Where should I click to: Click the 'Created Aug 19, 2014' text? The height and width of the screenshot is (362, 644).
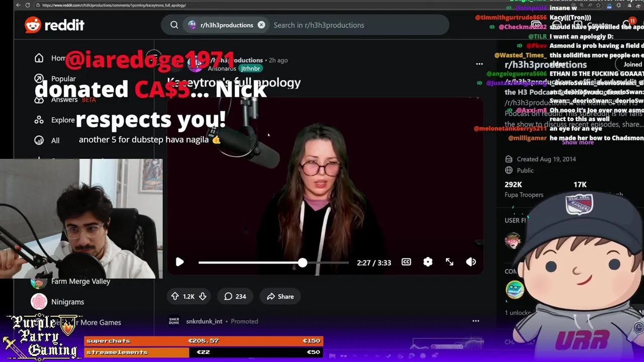point(546,159)
